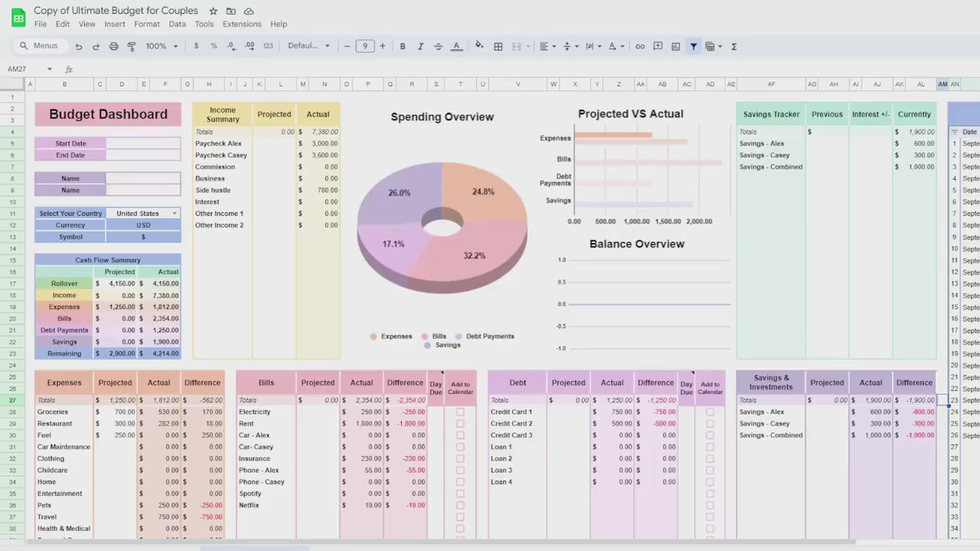The height and width of the screenshot is (551, 980).
Task: Click the insert link icon
Action: 640,46
